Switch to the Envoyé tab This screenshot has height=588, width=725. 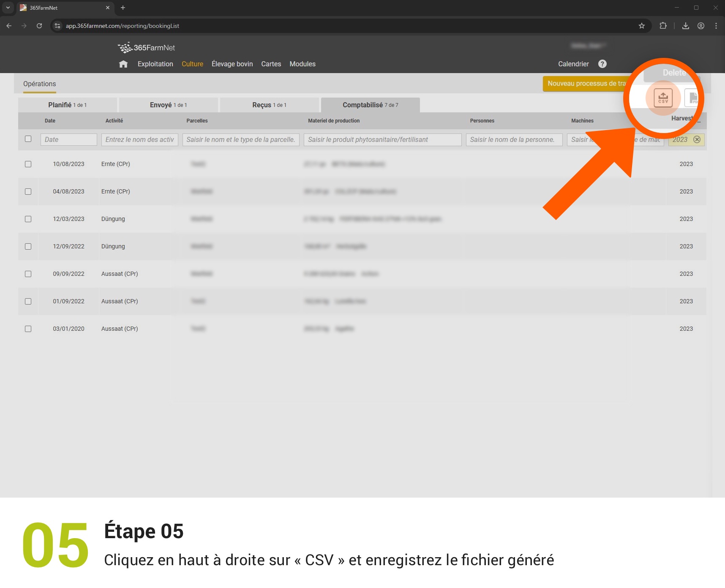168,105
